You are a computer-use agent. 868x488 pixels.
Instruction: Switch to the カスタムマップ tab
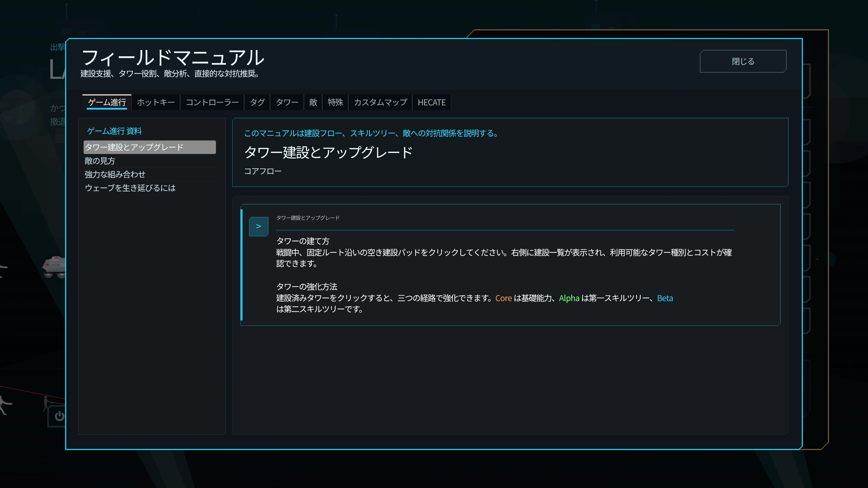(x=380, y=102)
